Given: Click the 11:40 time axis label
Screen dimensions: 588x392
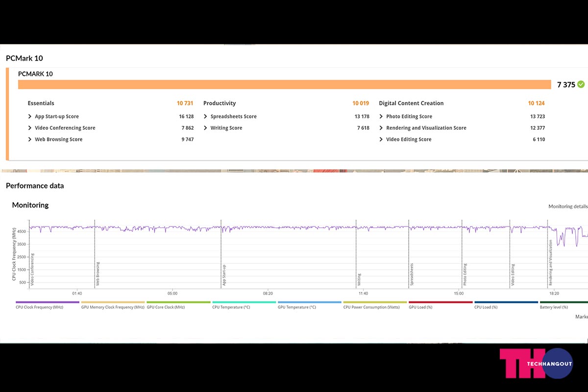Looking at the screenshot, I should [363, 294].
